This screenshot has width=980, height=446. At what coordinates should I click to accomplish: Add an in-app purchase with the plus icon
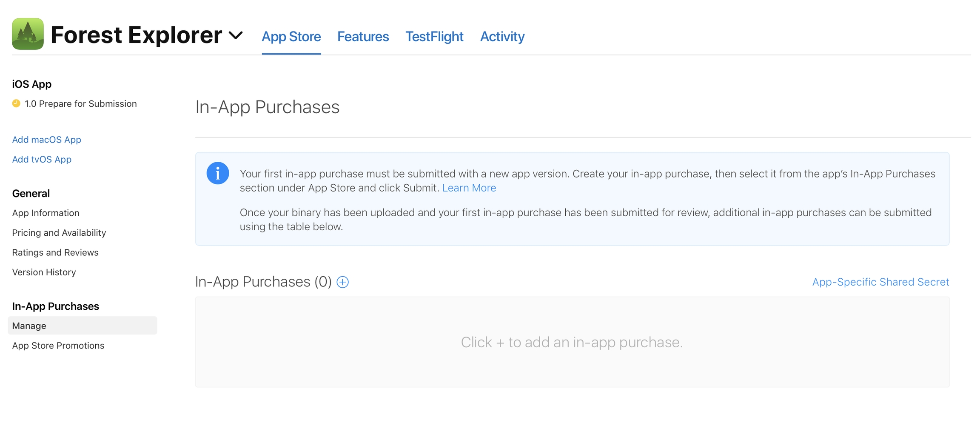(x=343, y=282)
